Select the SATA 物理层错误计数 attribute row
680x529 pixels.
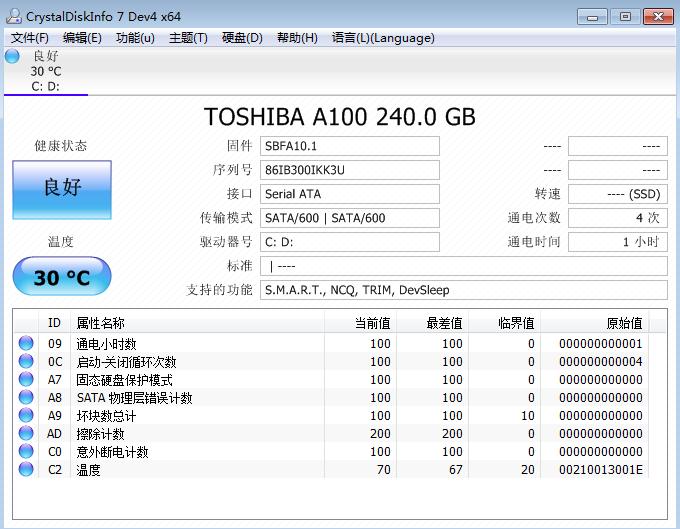tap(332, 398)
